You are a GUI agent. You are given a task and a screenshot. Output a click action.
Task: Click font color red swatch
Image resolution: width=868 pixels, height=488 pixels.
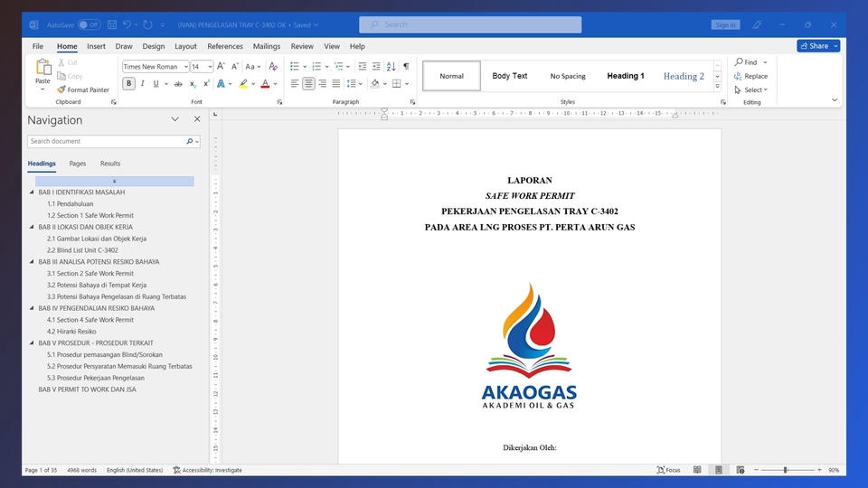pyautogui.click(x=265, y=84)
